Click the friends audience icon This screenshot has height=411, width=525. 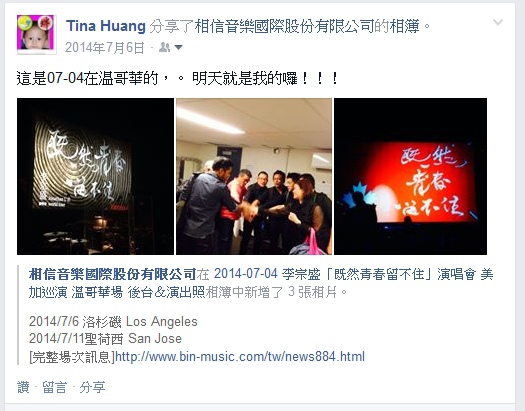164,47
